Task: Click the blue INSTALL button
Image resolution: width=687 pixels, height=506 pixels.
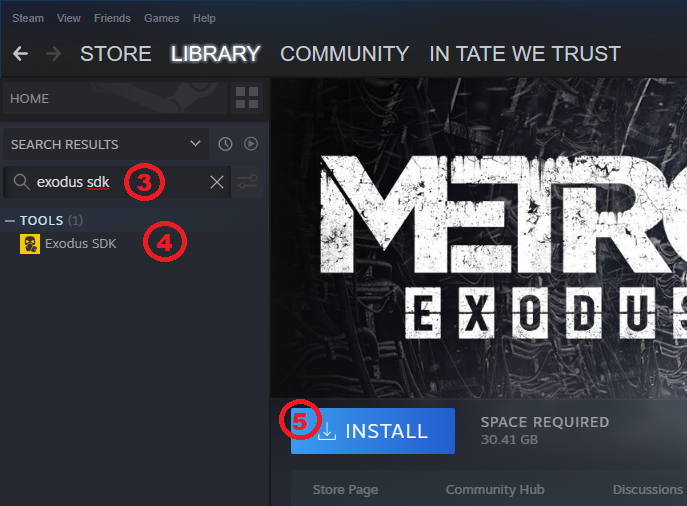Action: [373, 431]
